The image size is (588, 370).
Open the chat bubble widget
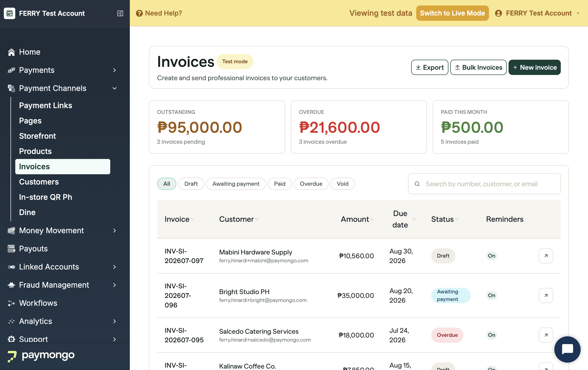click(567, 349)
